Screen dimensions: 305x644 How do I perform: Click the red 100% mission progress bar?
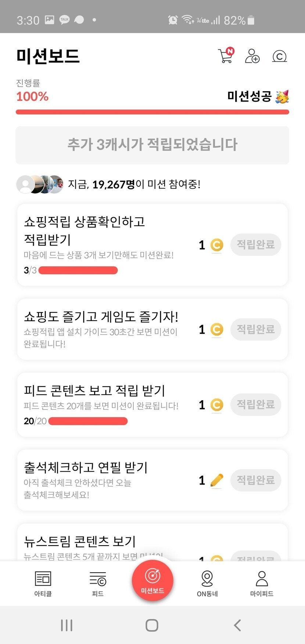tap(152, 112)
